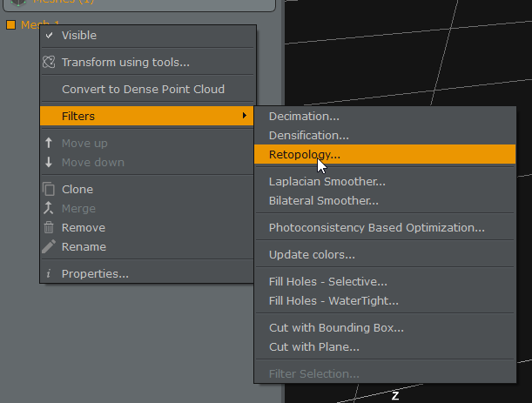
Task: Click the Remove trash icon
Action: coord(49,227)
